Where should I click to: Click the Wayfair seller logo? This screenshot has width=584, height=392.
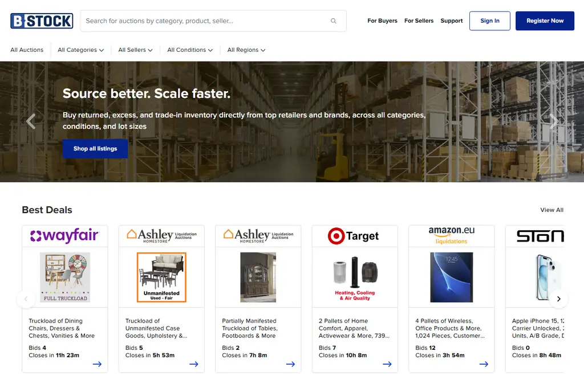[x=65, y=236]
